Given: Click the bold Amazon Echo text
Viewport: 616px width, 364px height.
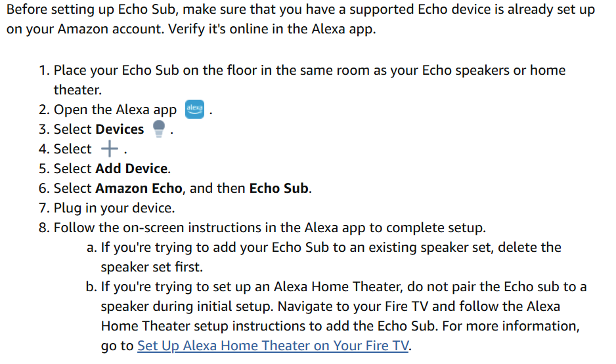Looking at the screenshot, I should (x=139, y=188).
